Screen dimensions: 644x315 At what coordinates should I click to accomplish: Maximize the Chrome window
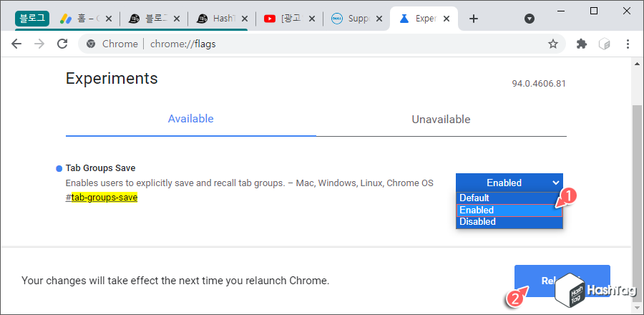[594, 11]
